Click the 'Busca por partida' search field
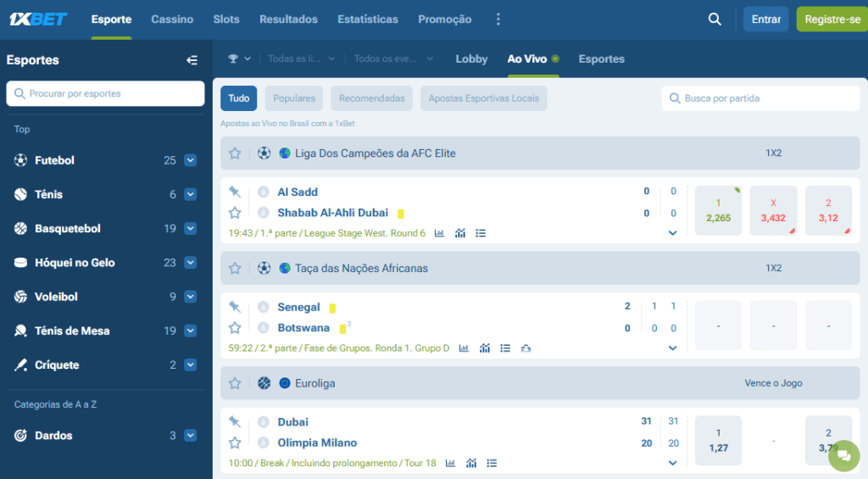 click(x=760, y=98)
